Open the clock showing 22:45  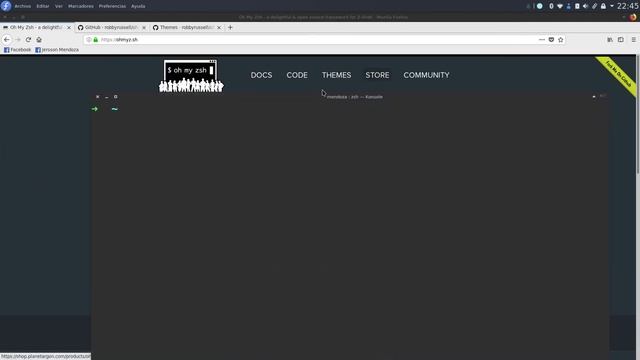pos(628,6)
